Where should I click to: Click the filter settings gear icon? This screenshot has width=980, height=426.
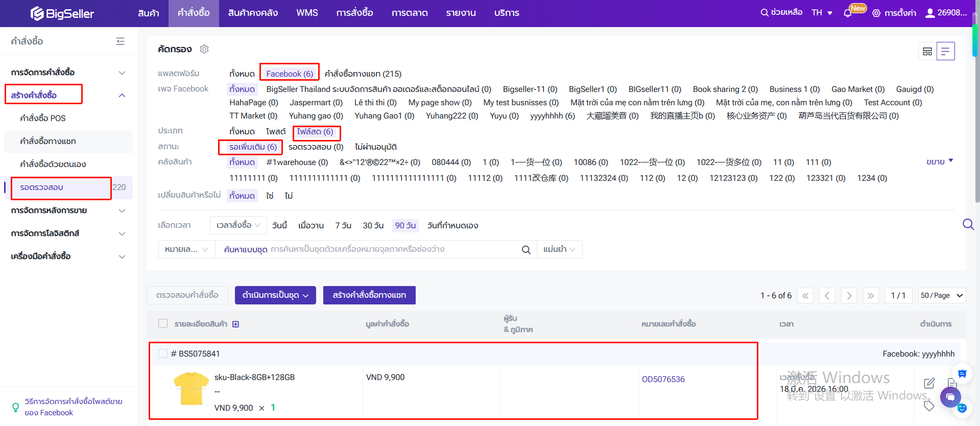click(204, 49)
